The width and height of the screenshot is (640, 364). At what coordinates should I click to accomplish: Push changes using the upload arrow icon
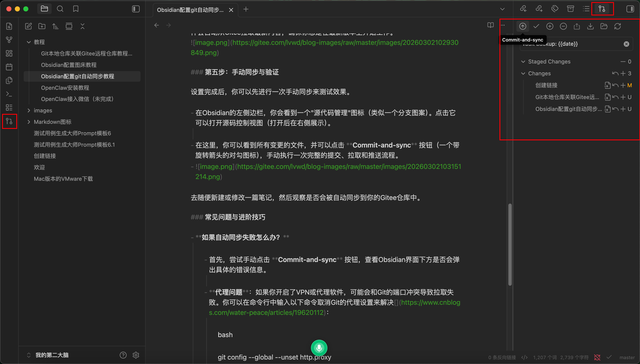[577, 26]
